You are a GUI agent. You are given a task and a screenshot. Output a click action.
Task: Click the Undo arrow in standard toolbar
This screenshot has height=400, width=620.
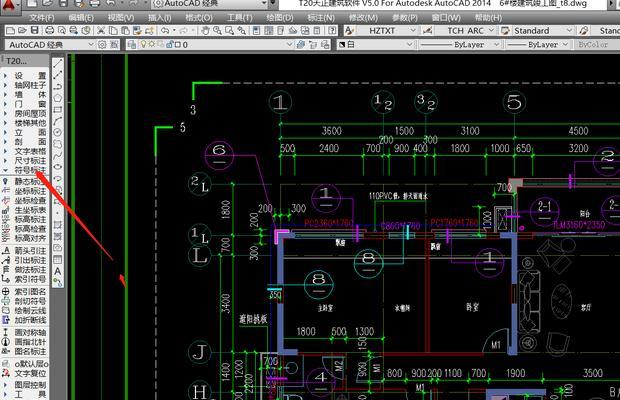[x=165, y=30]
